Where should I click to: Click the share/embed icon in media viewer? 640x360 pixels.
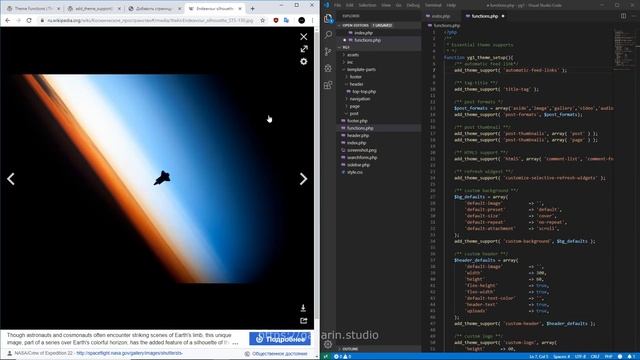click(303, 321)
